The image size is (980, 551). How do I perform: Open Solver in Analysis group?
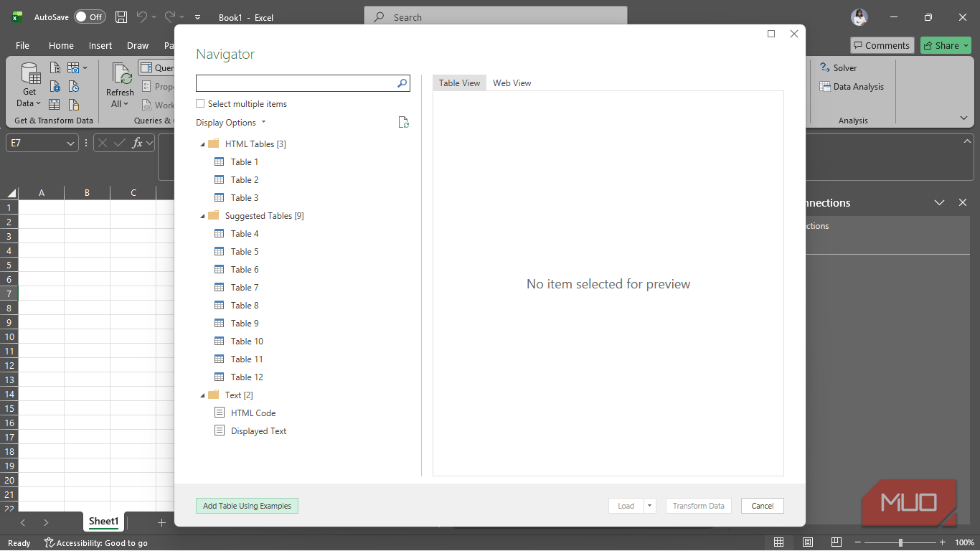839,68
